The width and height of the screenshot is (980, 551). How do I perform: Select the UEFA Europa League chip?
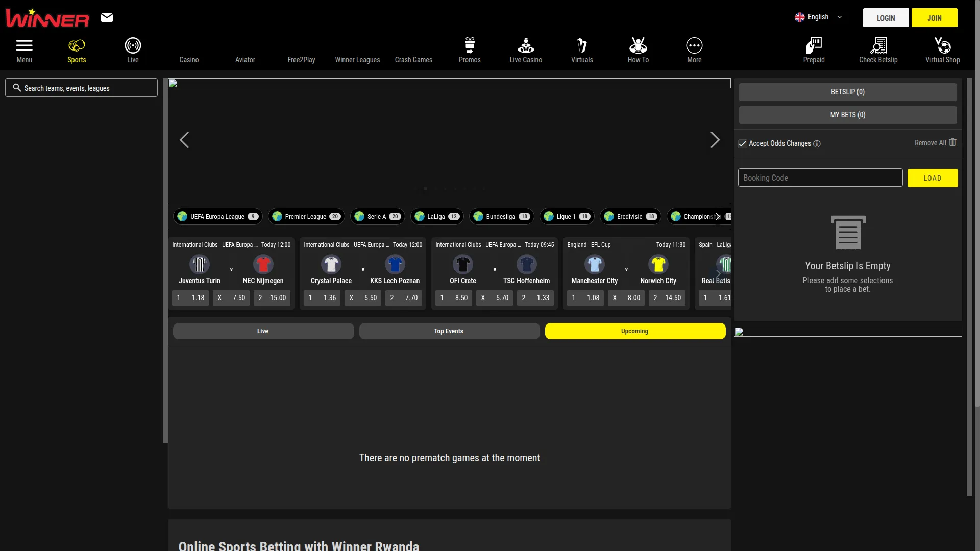click(x=218, y=216)
